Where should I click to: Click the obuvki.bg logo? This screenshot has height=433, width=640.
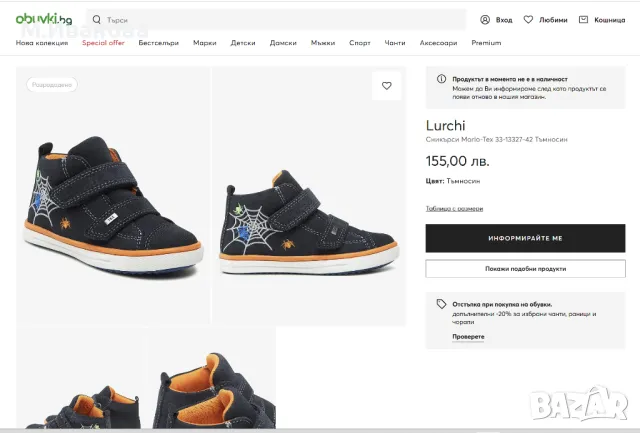pos(43,19)
